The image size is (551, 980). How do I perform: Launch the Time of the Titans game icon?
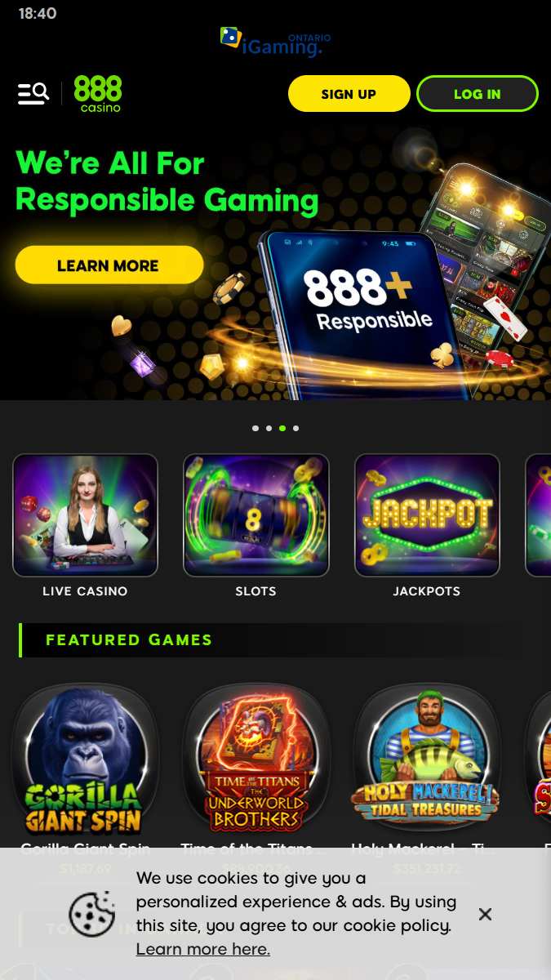click(256, 759)
